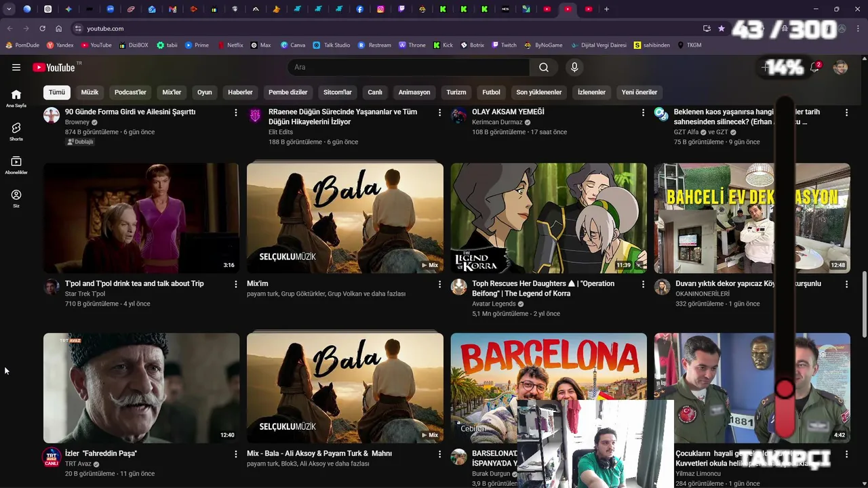868x488 pixels.
Task: Go to Ana Sayfa in sidebar
Action: (x=16, y=98)
